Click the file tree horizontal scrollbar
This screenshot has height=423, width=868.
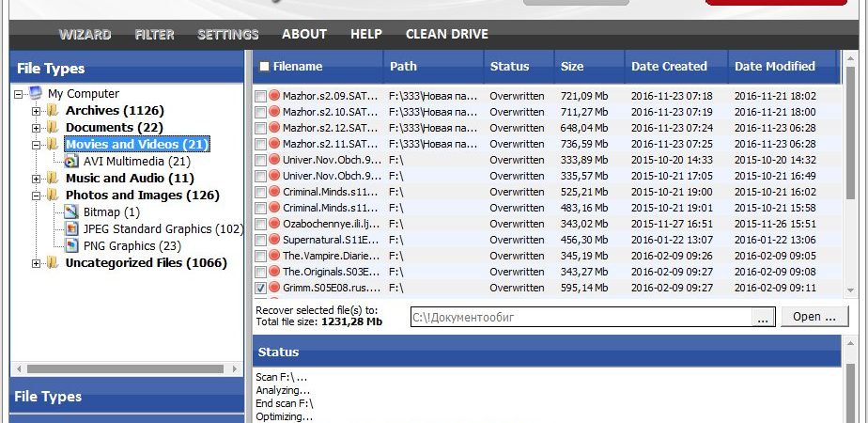[x=126, y=368]
